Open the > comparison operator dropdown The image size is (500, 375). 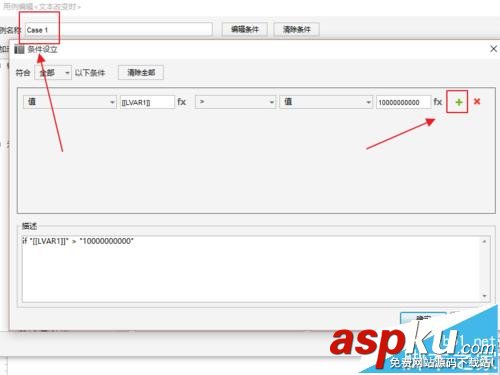(x=235, y=102)
